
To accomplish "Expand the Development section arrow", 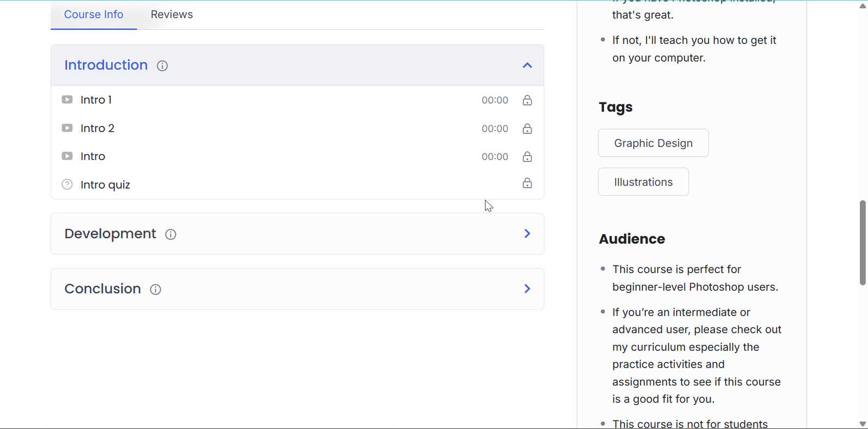I will [x=527, y=234].
